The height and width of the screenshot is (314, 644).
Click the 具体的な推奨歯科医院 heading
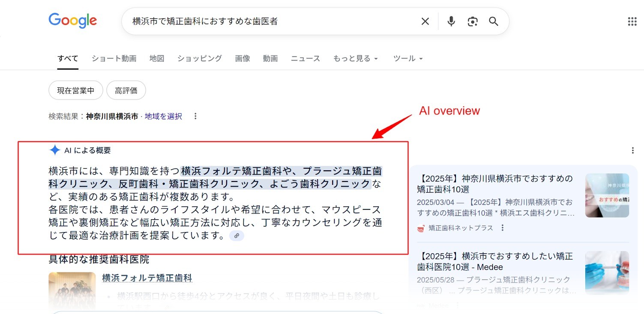(x=99, y=260)
